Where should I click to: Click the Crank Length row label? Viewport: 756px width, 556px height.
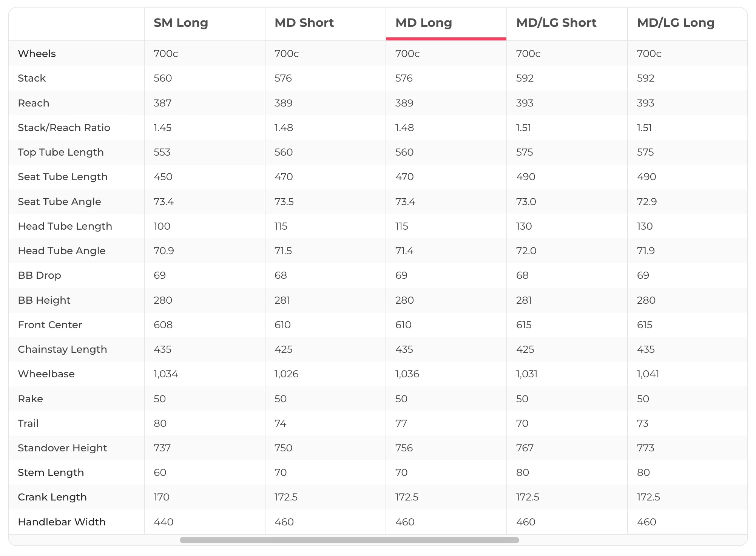pyautogui.click(x=52, y=497)
